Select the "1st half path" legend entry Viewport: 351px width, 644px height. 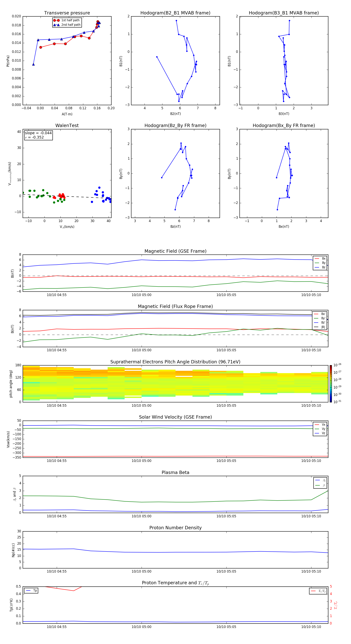pyautogui.click(x=66, y=20)
